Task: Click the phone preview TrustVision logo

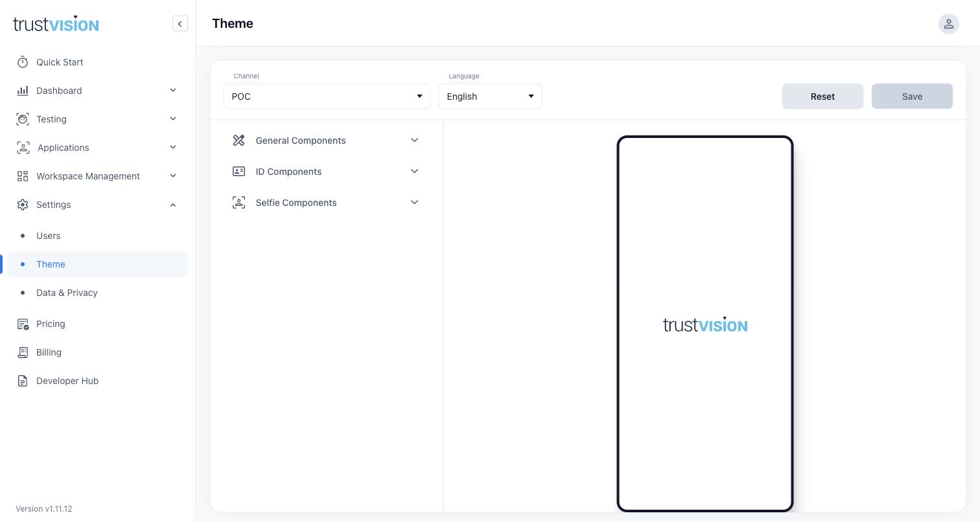Action: [x=705, y=324]
